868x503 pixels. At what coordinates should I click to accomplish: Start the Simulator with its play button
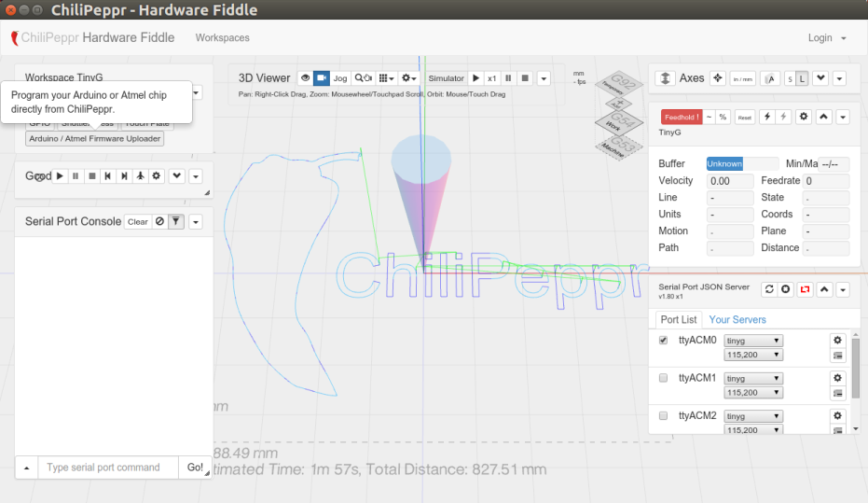tap(475, 78)
